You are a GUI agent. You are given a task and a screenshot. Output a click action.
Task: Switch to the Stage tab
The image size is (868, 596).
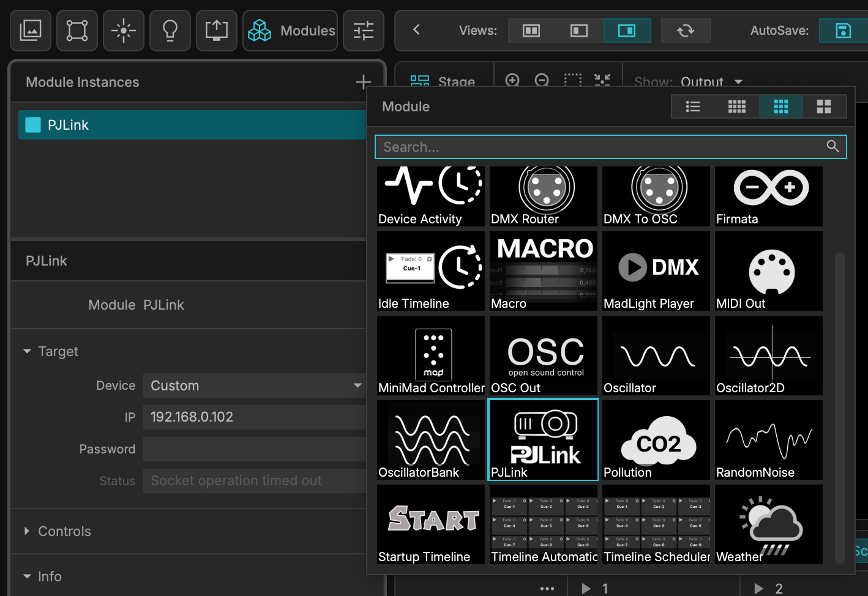point(443,81)
